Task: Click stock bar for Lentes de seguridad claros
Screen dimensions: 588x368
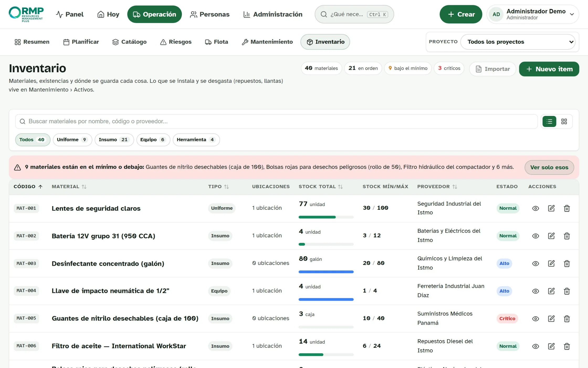Action: pos(326,217)
